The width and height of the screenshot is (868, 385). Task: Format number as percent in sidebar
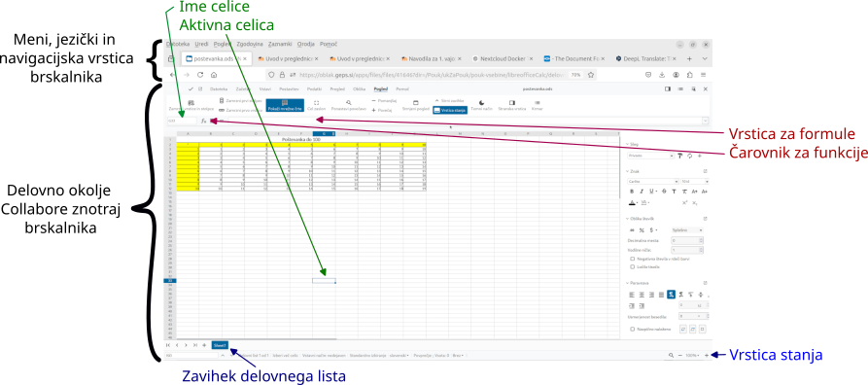[642, 229]
